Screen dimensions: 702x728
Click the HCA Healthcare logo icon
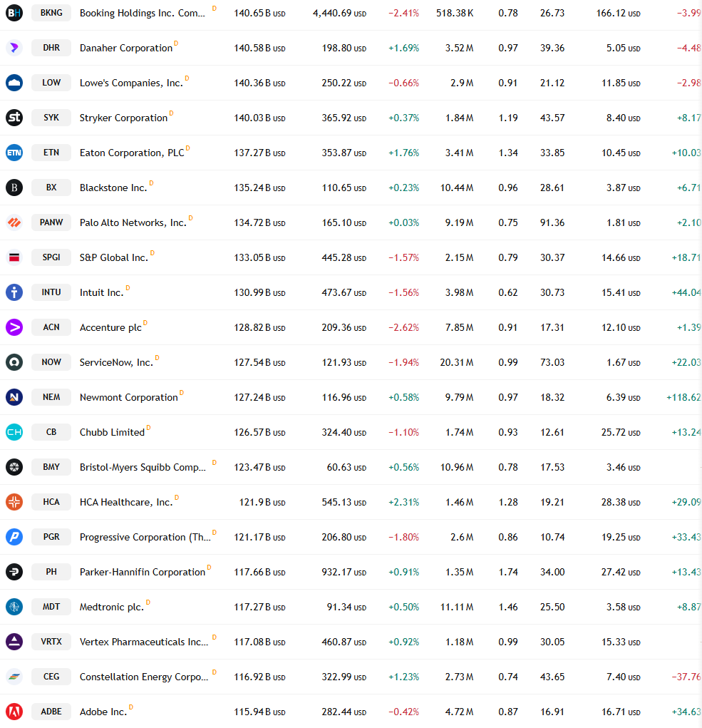tap(14, 502)
